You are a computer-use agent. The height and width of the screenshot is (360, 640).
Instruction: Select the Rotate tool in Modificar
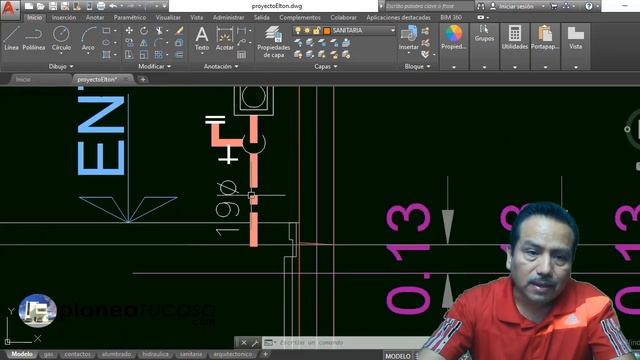(144, 31)
